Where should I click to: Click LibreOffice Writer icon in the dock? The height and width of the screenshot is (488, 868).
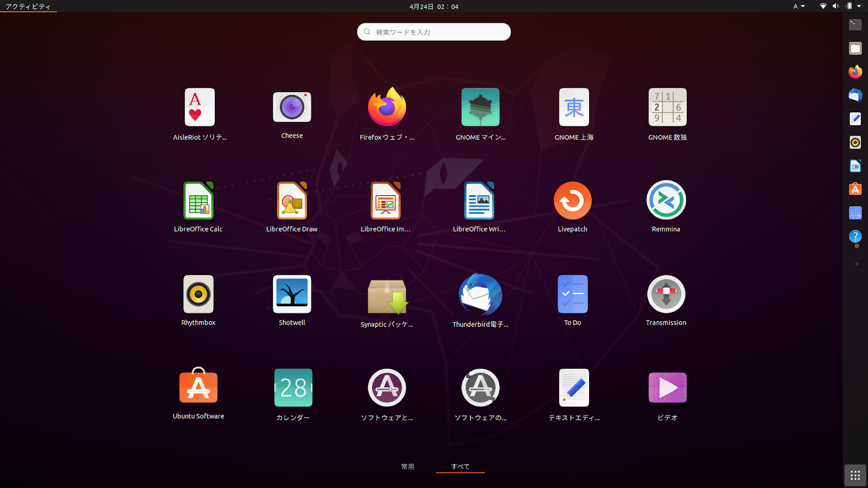[856, 166]
